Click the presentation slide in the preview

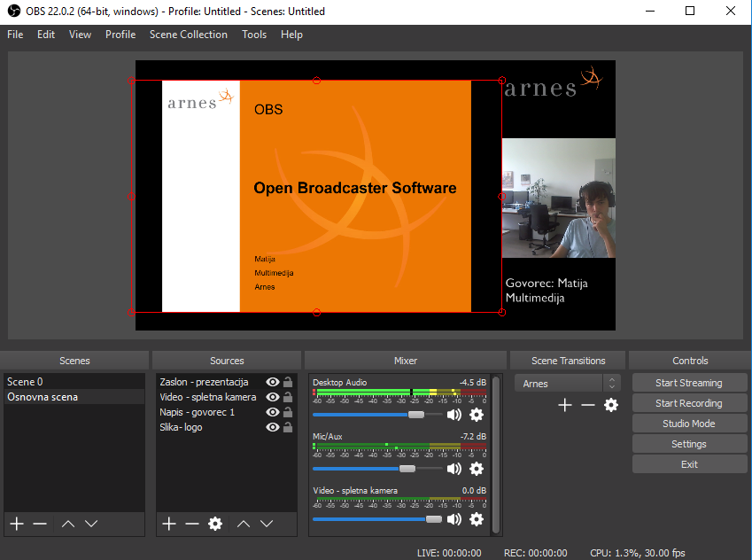(x=316, y=196)
